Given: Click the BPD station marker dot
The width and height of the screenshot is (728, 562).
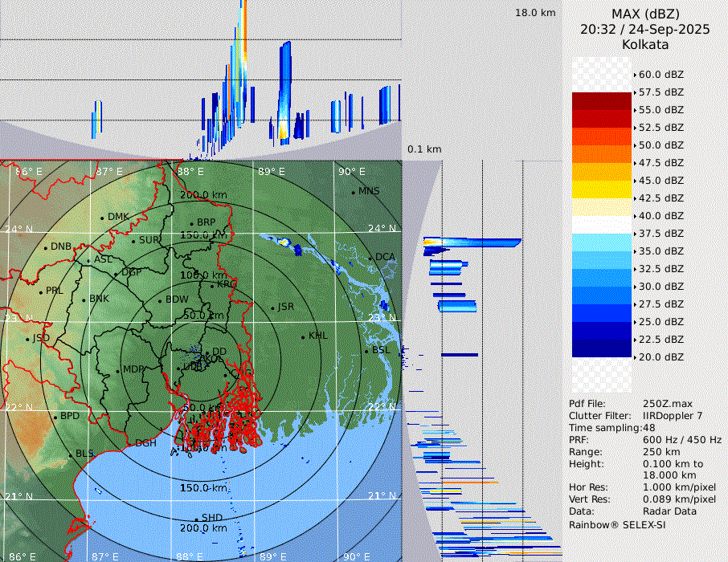Looking at the screenshot, I should (55, 417).
